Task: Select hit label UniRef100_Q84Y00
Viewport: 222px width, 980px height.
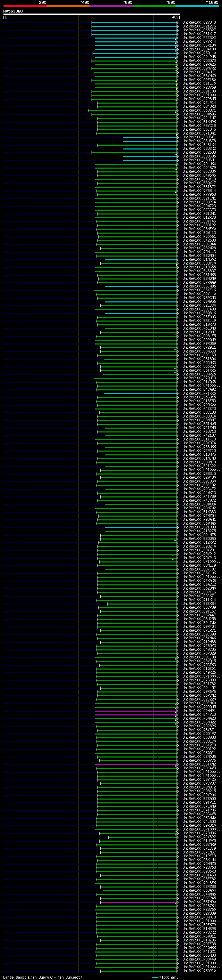Action: (199, 49)
